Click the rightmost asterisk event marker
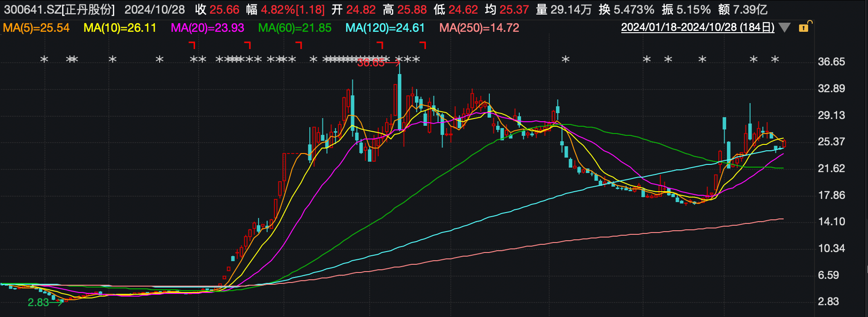The height and width of the screenshot is (317, 868). [775, 59]
